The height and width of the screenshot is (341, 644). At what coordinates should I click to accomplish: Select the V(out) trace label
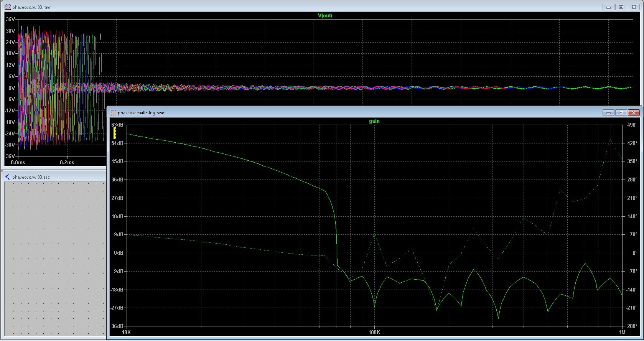click(325, 15)
